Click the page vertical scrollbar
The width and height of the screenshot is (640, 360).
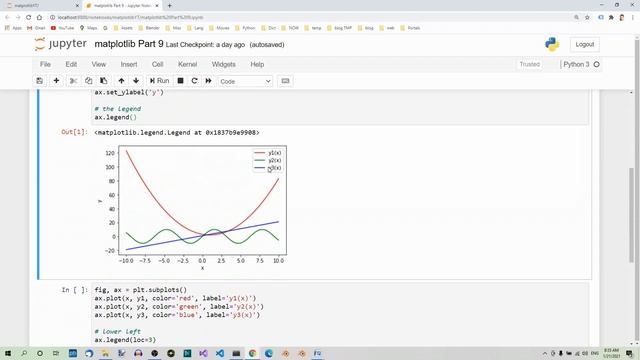coord(631,214)
